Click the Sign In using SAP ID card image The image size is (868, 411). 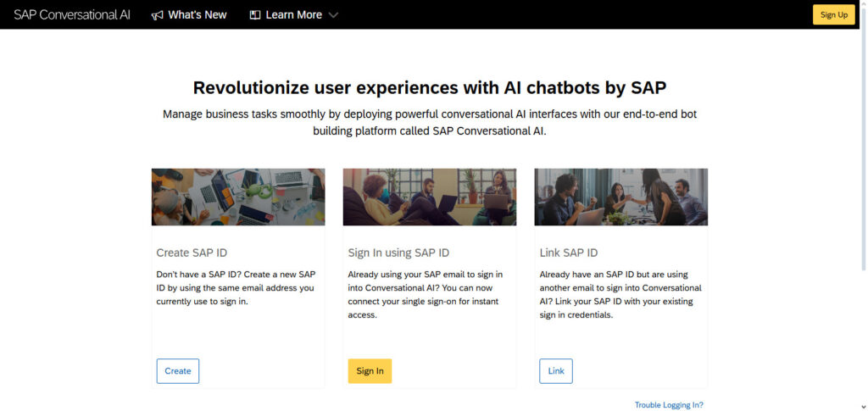[x=430, y=197]
